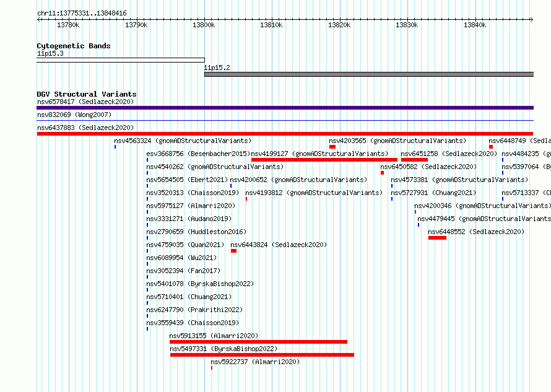Click nsv3520313 (Chaisson2019) label
This screenshot has width=551, height=392.
193,193
